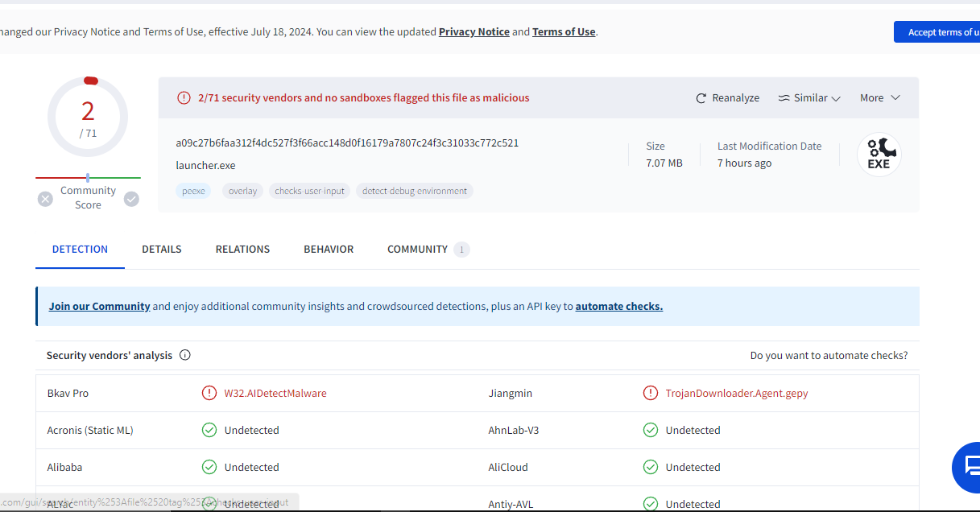This screenshot has height=512, width=980.
Task: Vote positive with the community score checkmark
Action: [x=131, y=199]
